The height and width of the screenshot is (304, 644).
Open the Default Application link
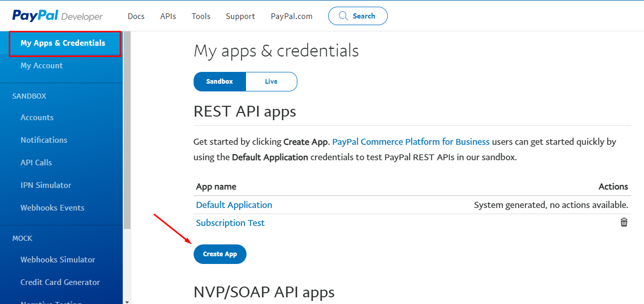(x=234, y=205)
